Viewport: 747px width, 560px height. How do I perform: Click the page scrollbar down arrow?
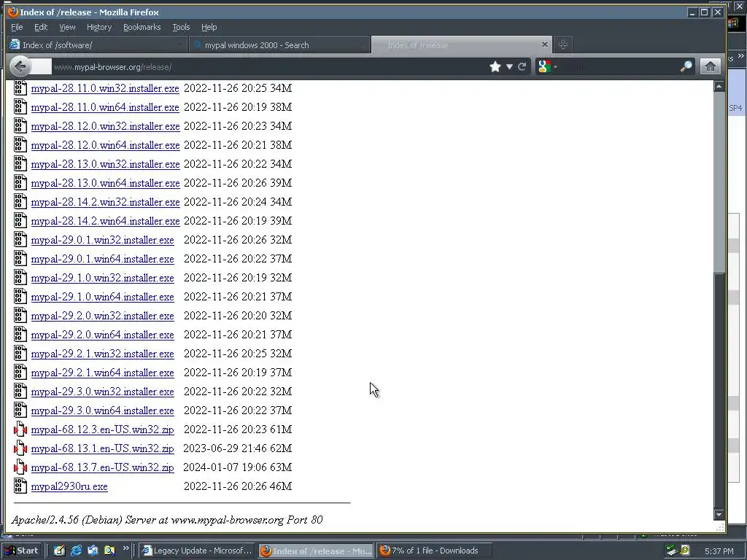pyautogui.click(x=719, y=514)
